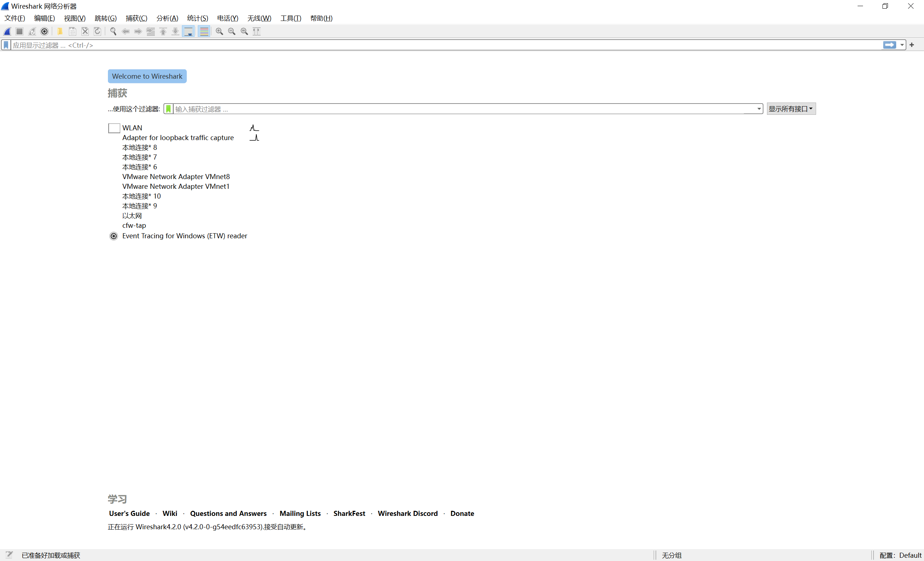
Task: Open the 跳转(G) menu
Action: (x=105, y=18)
